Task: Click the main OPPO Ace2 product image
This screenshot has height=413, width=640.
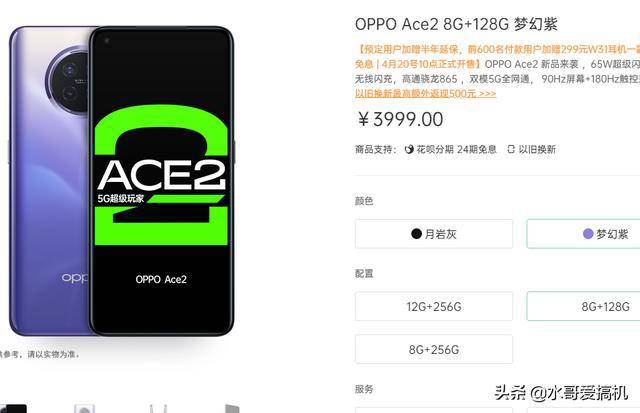Action: [122, 181]
